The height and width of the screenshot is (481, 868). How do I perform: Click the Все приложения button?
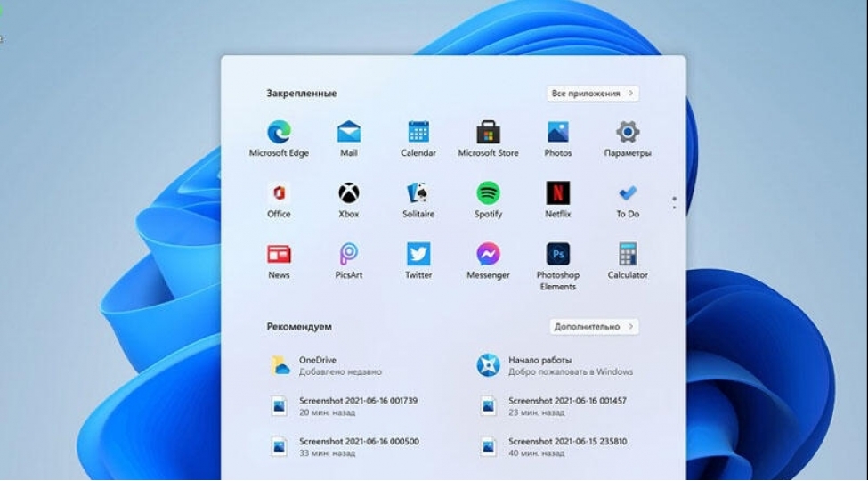click(x=592, y=94)
